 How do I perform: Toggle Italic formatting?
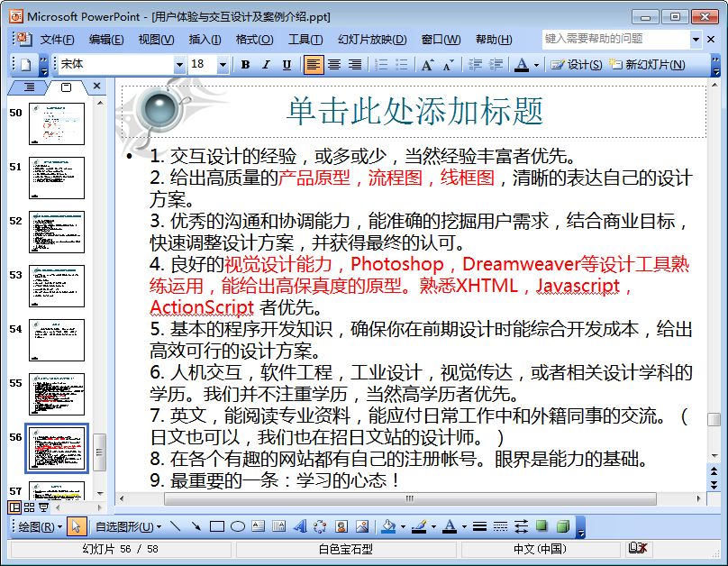point(266,65)
